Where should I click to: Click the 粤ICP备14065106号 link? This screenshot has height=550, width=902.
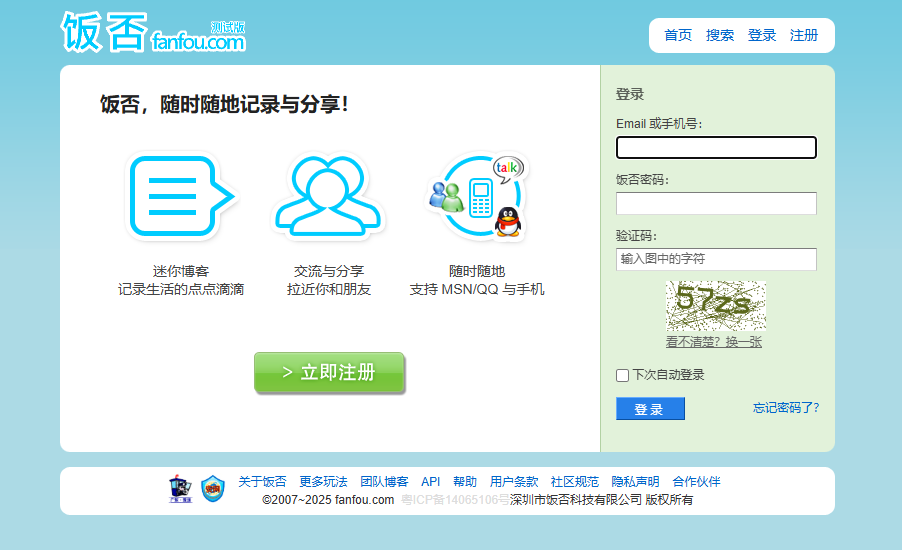(x=455, y=499)
